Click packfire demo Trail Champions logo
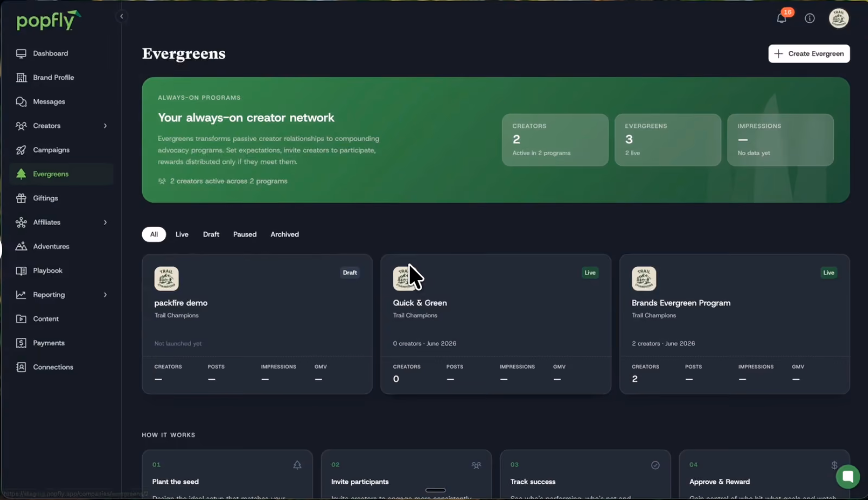The image size is (868, 500). tap(167, 279)
